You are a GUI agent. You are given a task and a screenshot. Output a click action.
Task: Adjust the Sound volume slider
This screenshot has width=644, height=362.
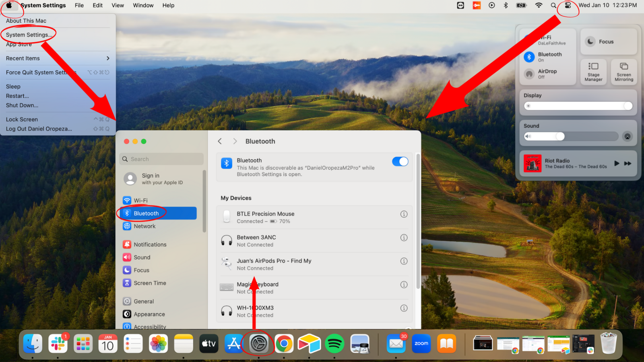pos(571,136)
